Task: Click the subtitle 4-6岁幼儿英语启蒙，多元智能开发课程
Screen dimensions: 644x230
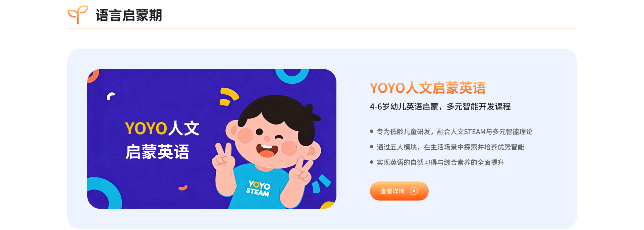Action: point(440,106)
